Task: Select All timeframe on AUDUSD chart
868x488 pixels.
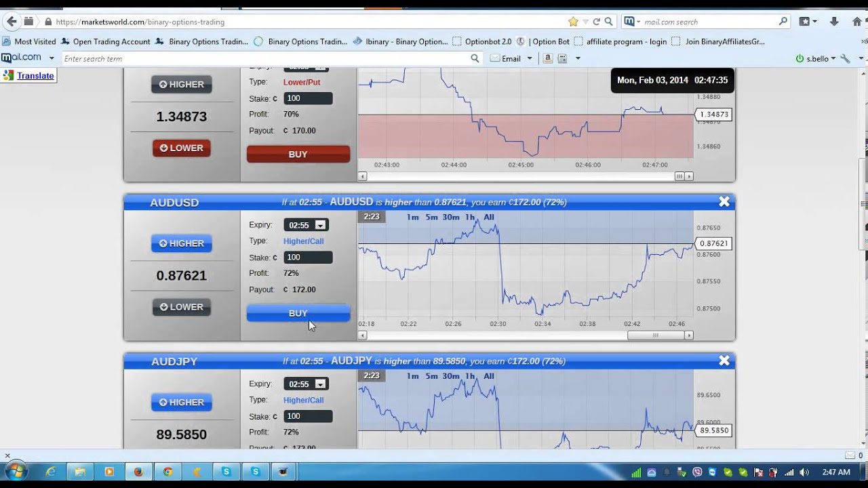Action: tap(489, 217)
